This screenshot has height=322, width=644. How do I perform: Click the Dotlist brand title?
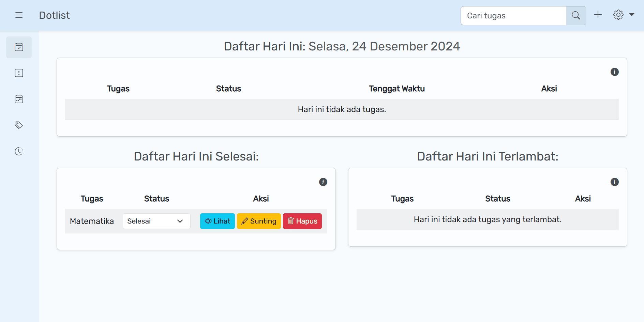point(54,15)
